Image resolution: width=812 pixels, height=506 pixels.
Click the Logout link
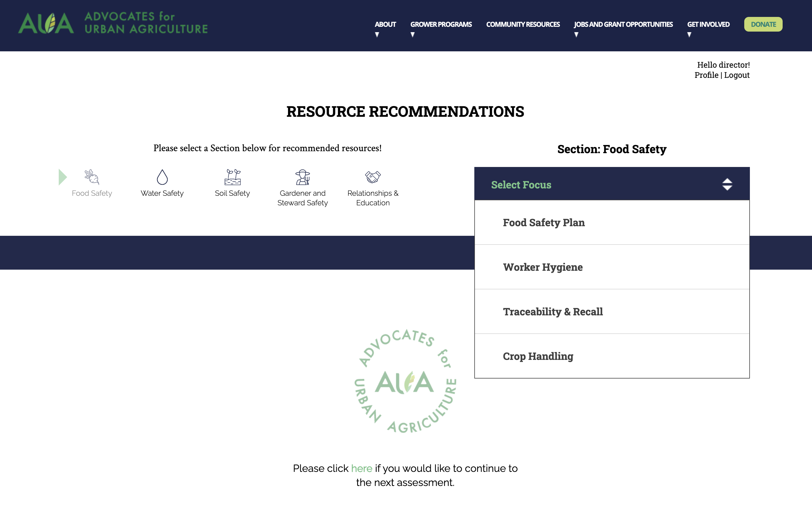[737, 75]
